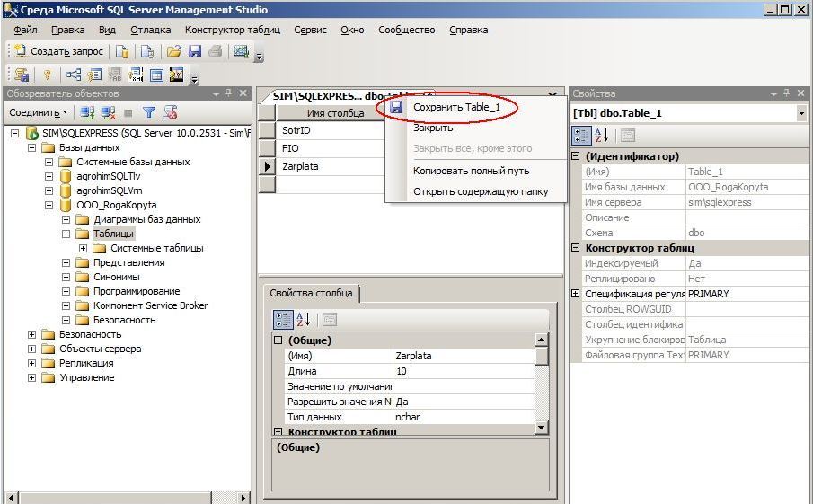Click scroll-down arrow in column properties

(541, 428)
